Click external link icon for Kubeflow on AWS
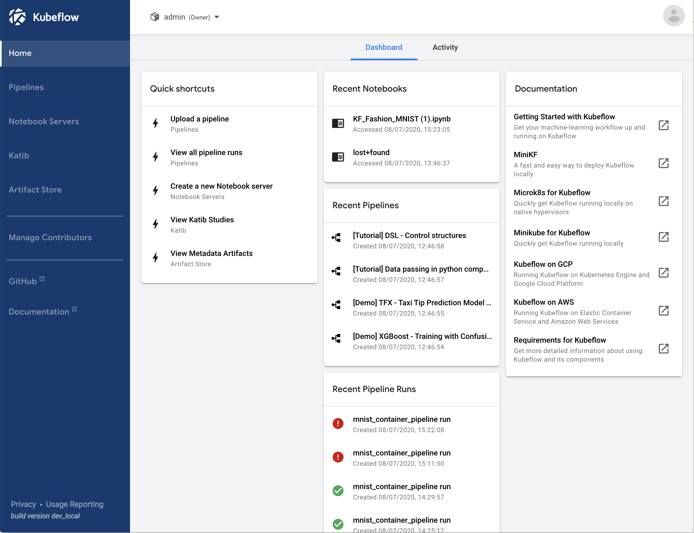 663,311
